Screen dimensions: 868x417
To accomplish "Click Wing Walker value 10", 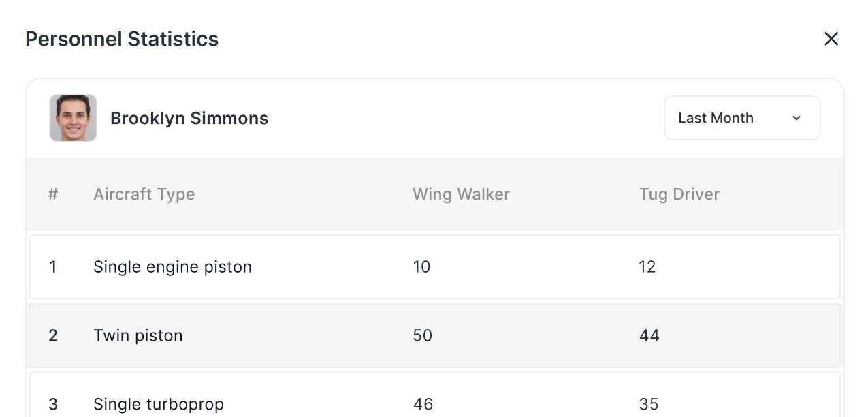I will click(x=421, y=267).
